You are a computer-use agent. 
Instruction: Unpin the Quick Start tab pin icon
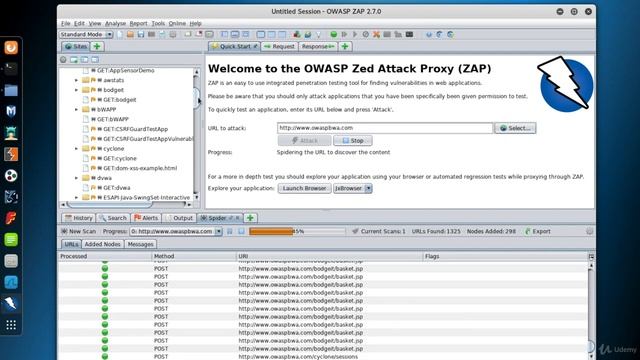pos(255,47)
